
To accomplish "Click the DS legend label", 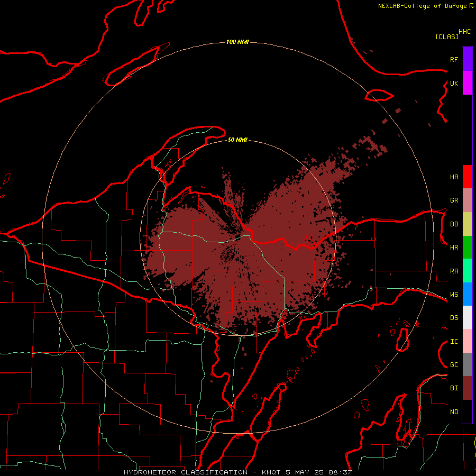I will coord(454,318).
